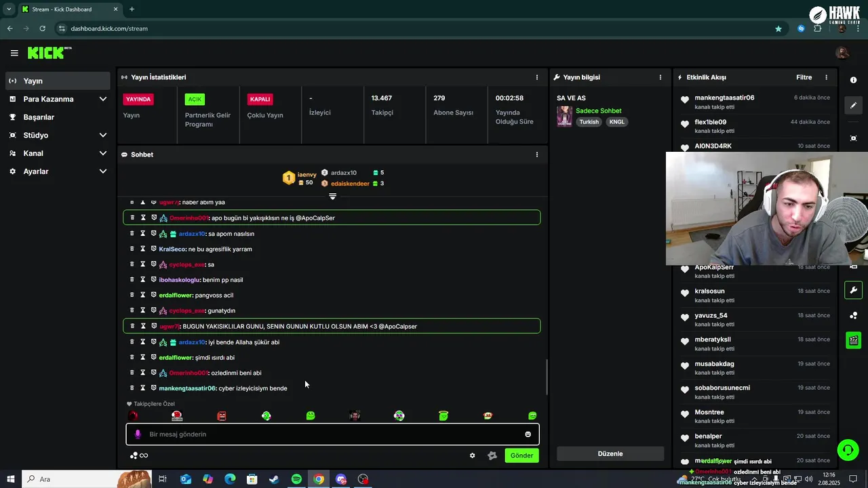Screen dimensions: 868x488
Task: Click kralsosun follow event in activity feed
Action: click(x=755, y=295)
